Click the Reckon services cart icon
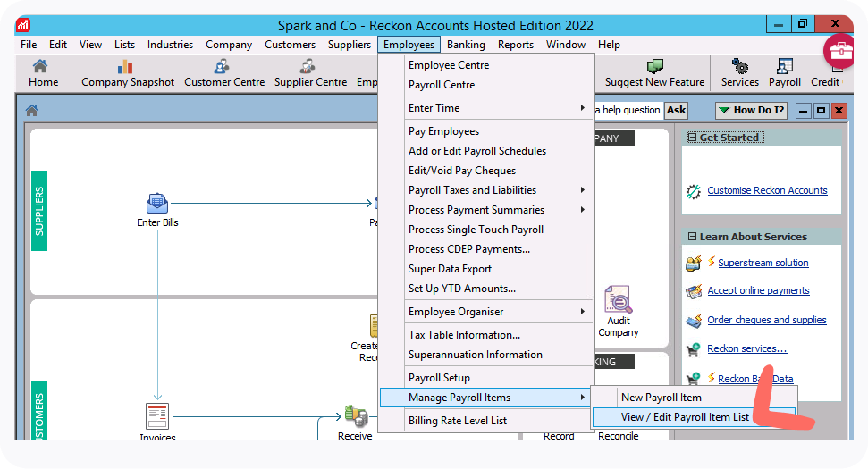The height and width of the screenshot is (469, 868). [x=693, y=349]
